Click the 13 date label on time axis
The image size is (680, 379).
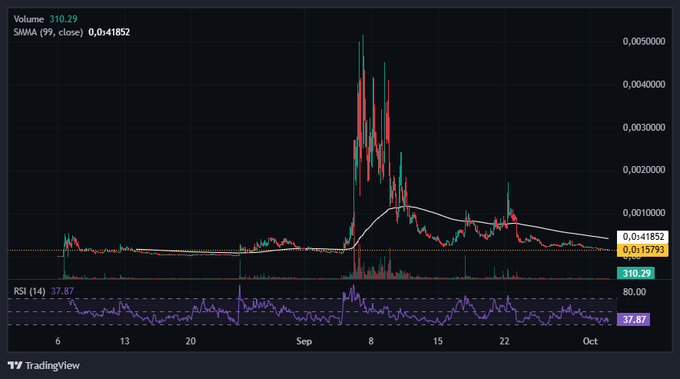point(124,341)
